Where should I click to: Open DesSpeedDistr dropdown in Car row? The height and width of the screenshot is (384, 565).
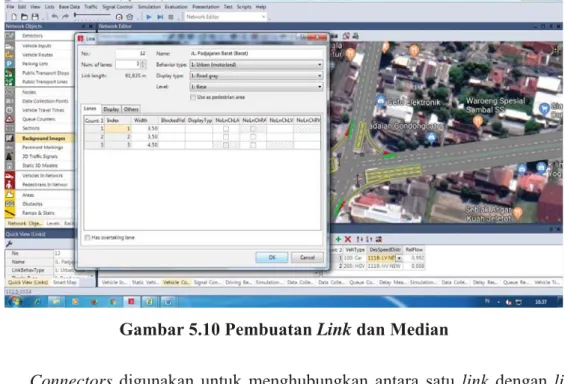pos(399,258)
